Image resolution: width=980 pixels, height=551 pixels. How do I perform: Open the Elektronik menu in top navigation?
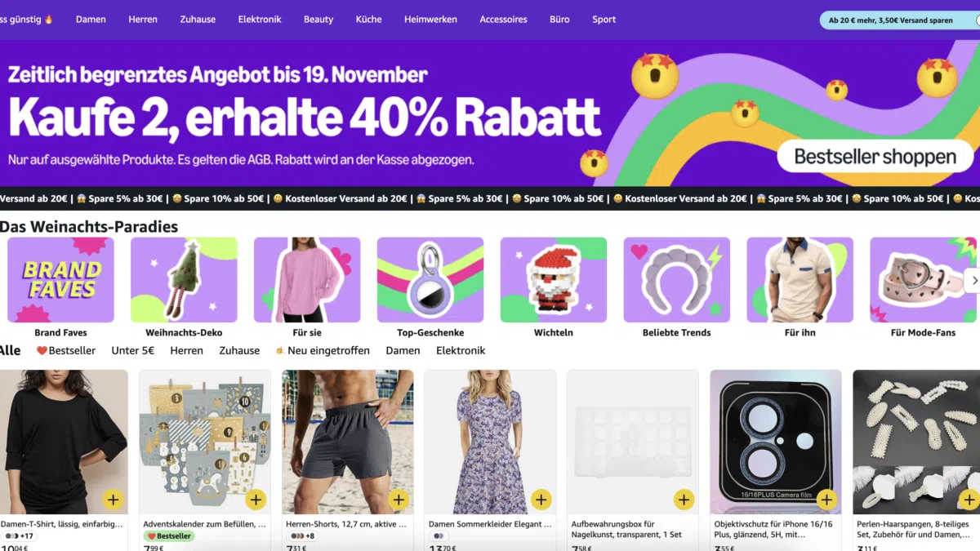coord(260,20)
